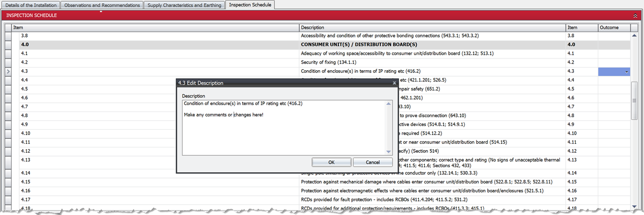Image resolution: width=644 pixels, height=215 pixels.
Task: Click the grid vertical scrollbar thumb
Action: click(634, 100)
